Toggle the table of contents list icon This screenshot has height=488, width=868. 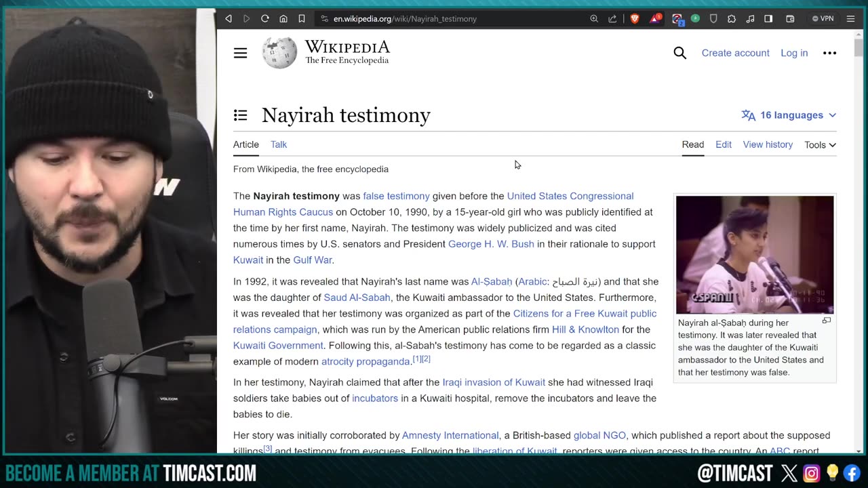click(240, 115)
